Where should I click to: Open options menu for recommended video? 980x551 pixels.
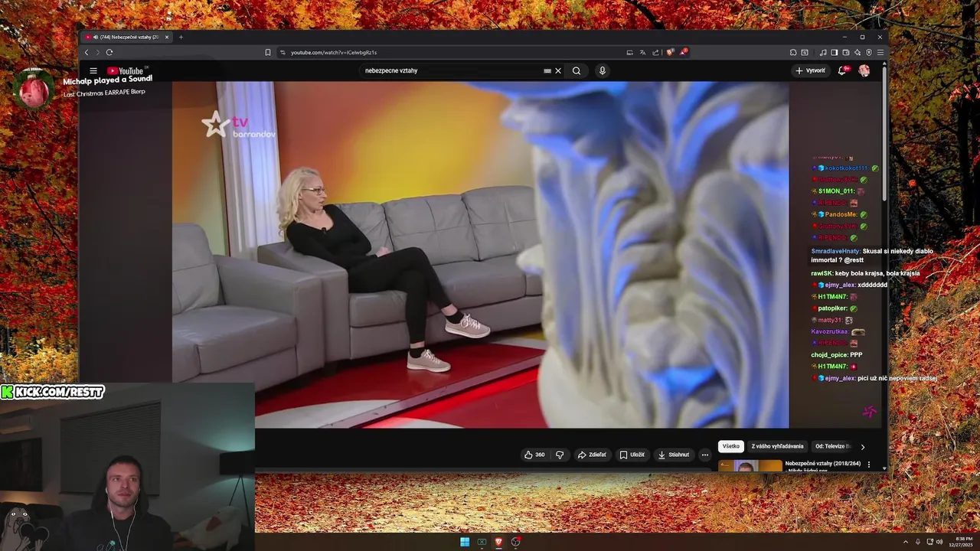point(868,465)
